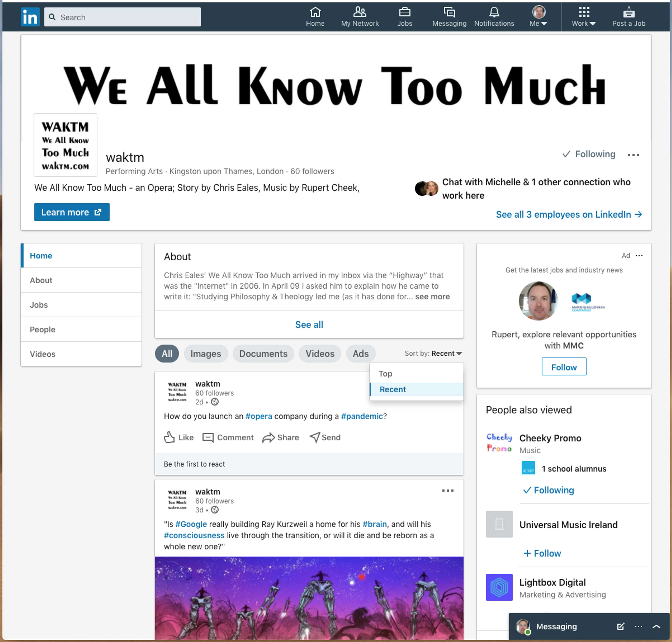Open Universal Music Ireland page
672x642 pixels.
pos(568,525)
